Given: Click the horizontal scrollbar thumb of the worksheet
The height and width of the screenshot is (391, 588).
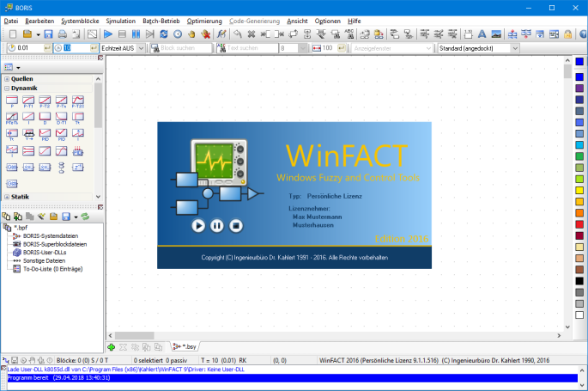Looking at the screenshot, I should click(134, 335).
